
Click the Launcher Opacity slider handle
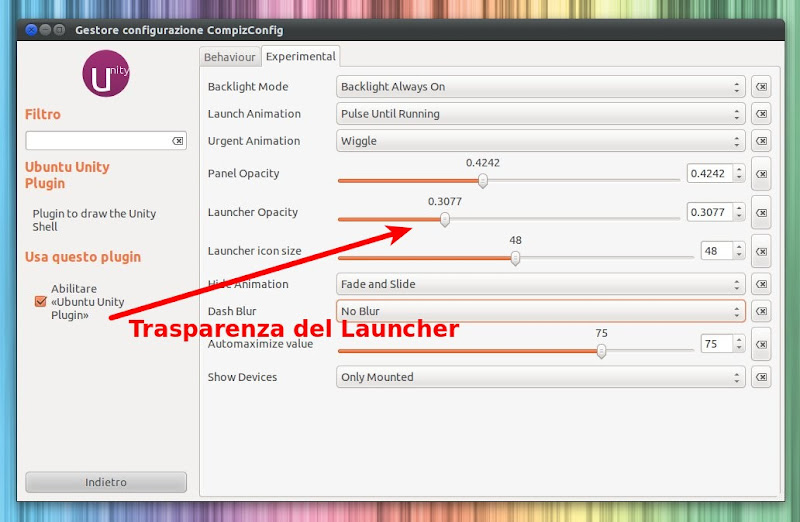(x=445, y=219)
